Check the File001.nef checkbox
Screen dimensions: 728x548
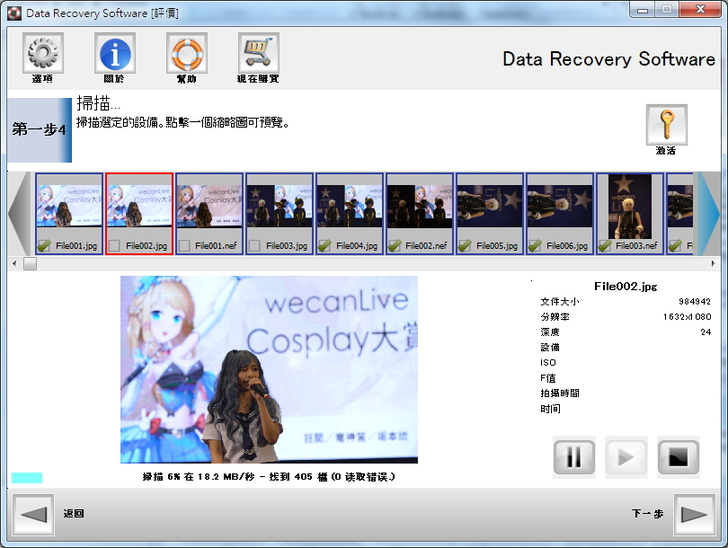[184, 246]
